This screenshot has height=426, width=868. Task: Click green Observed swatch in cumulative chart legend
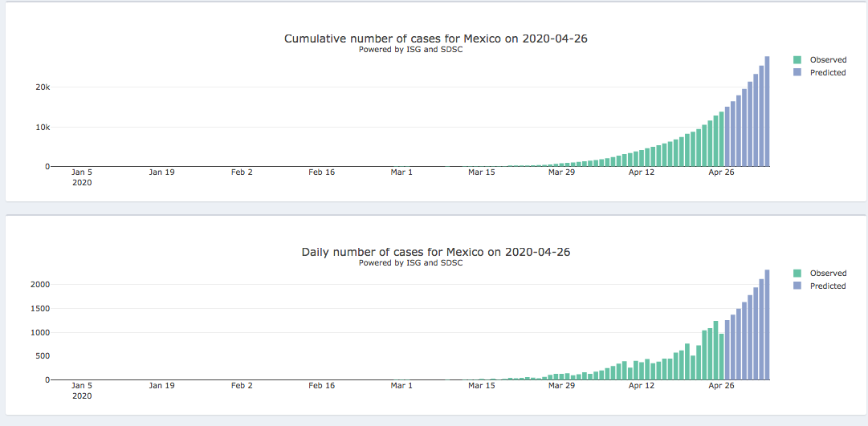tap(797, 60)
